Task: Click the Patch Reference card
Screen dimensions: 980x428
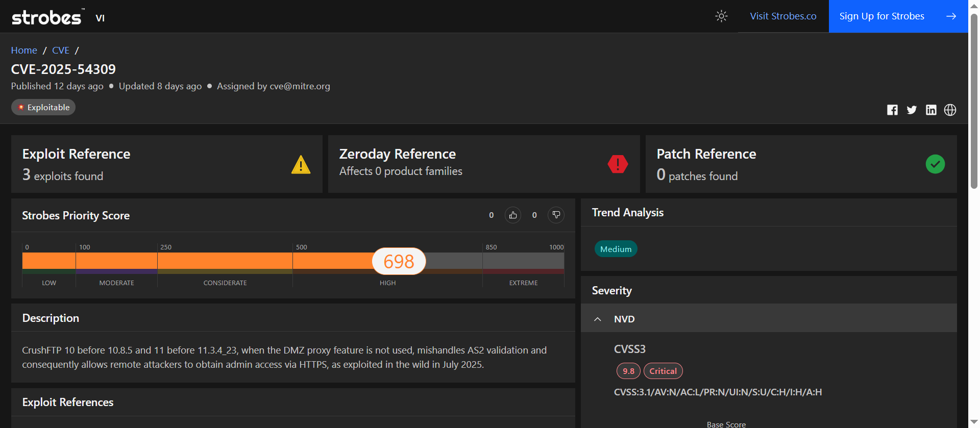Action: point(801,164)
